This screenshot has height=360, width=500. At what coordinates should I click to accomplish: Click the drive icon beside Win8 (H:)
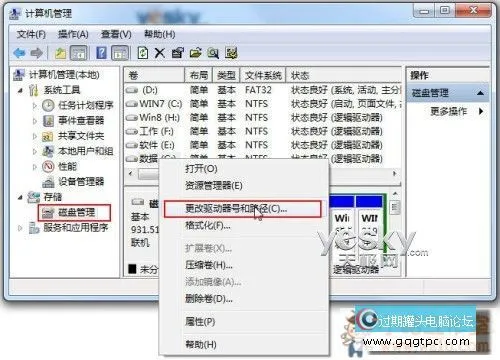(x=132, y=118)
